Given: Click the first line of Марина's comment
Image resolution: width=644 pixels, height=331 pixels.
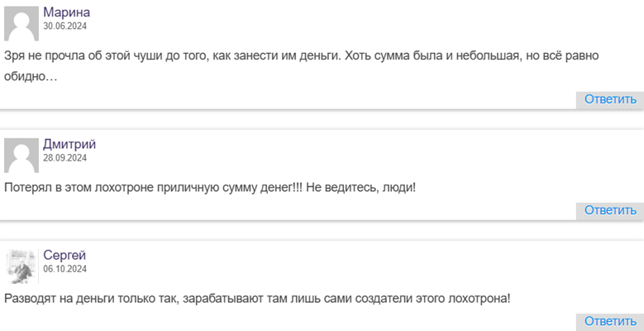Looking at the screenshot, I should pyautogui.click(x=301, y=55).
